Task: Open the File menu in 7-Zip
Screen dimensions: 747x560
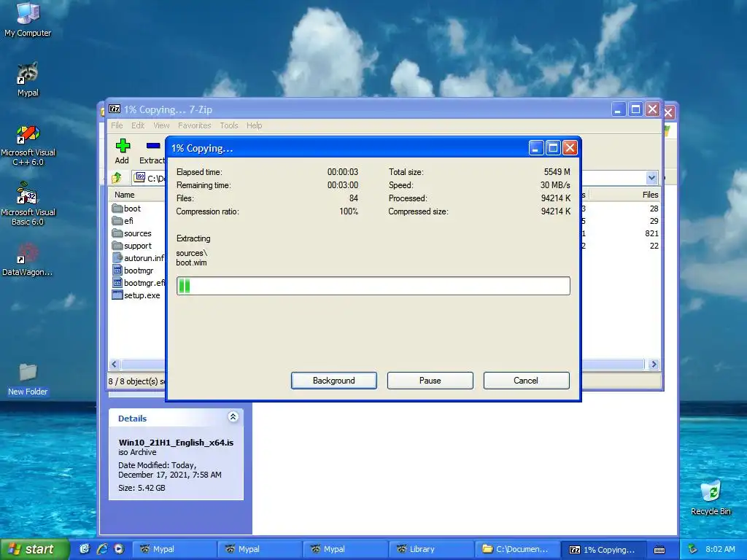Action: [117, 125]
